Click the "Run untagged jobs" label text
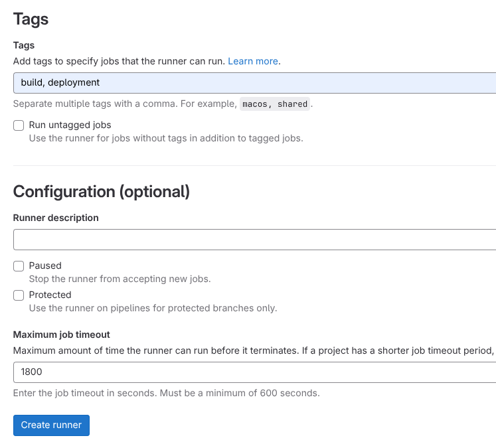496x448 pixels. tap(70, 125)
